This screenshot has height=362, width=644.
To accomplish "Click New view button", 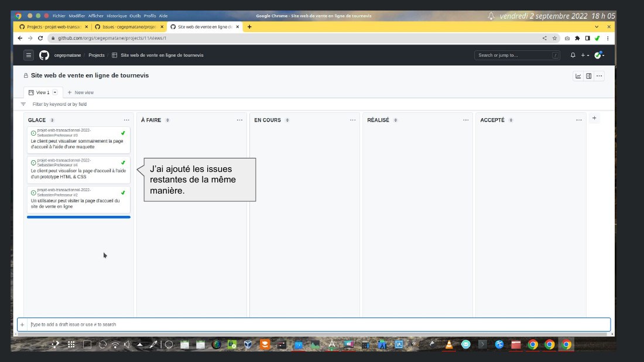I will pos(81,92).
